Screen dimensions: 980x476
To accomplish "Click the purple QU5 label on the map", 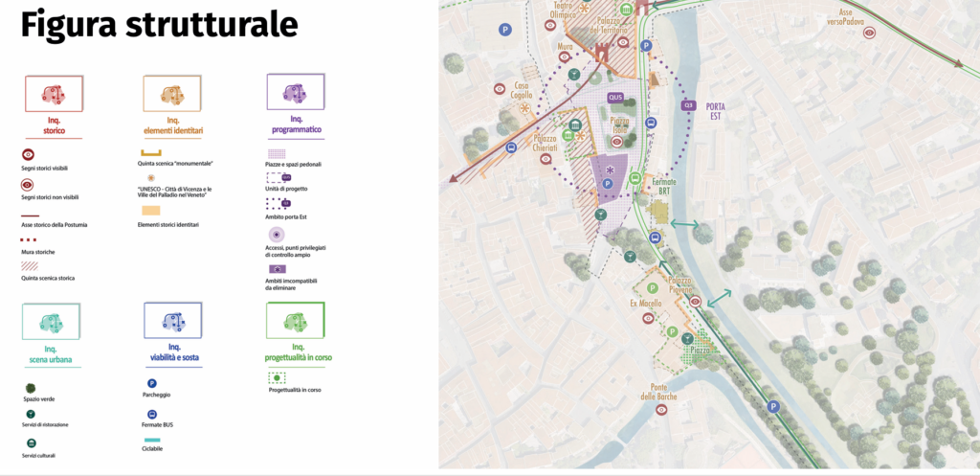I will tap(615, 97).
